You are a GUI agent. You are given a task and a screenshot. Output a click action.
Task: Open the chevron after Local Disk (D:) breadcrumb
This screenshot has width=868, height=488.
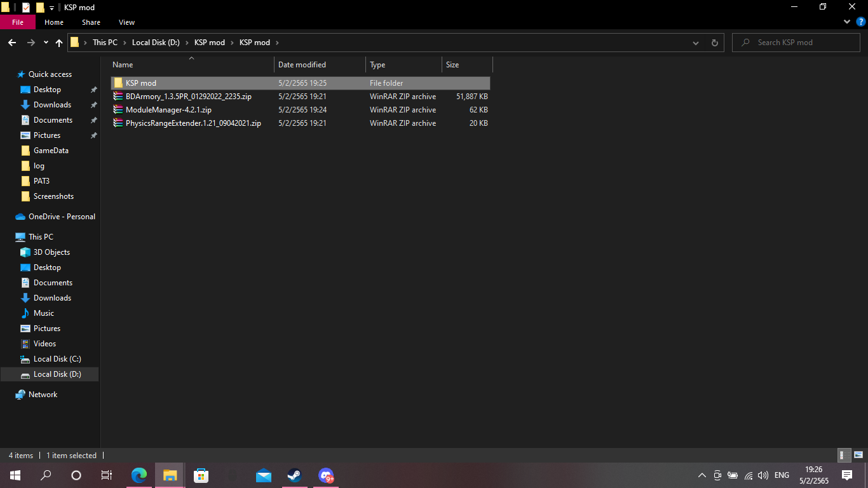[x=187, y=43]
